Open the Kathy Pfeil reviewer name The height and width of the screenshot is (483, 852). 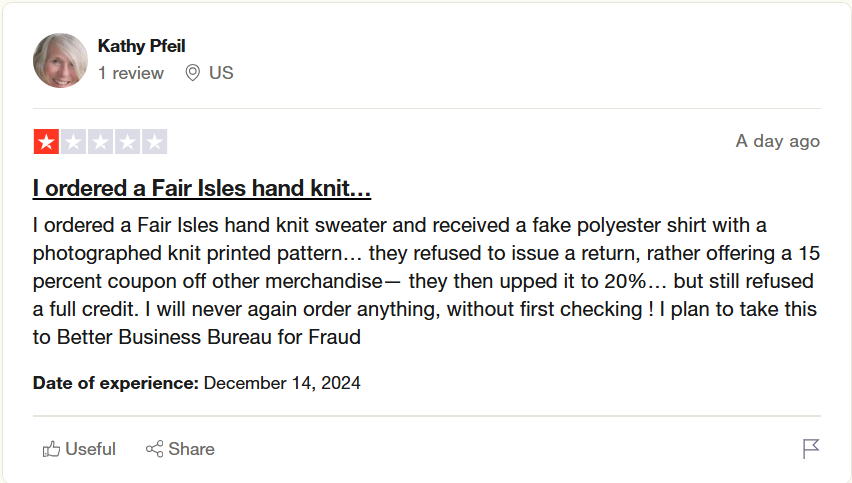click(141, 46)
